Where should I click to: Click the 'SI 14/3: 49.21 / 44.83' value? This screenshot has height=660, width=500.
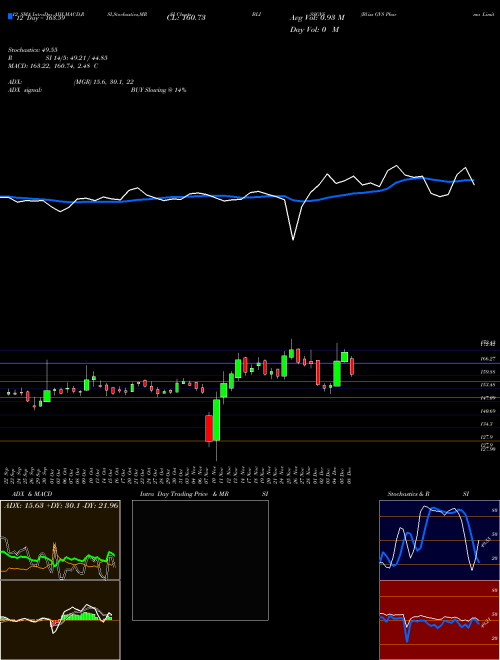[x=77, y=59]
